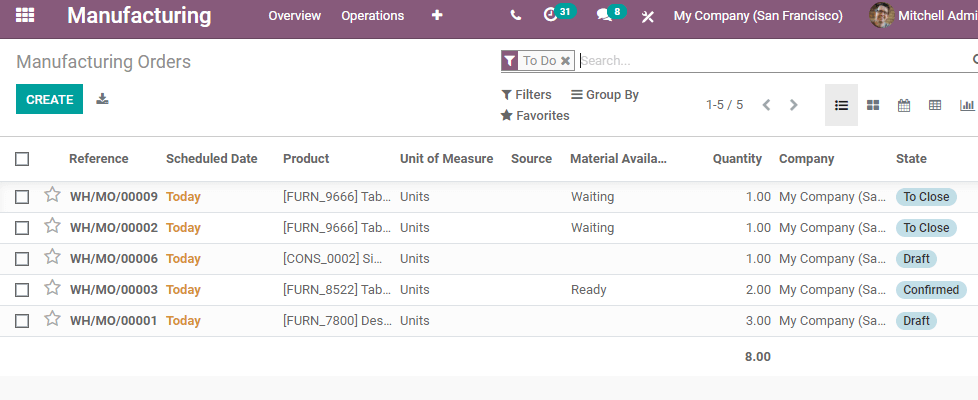Select all orders with header checkbox

(x=22, y=159)
